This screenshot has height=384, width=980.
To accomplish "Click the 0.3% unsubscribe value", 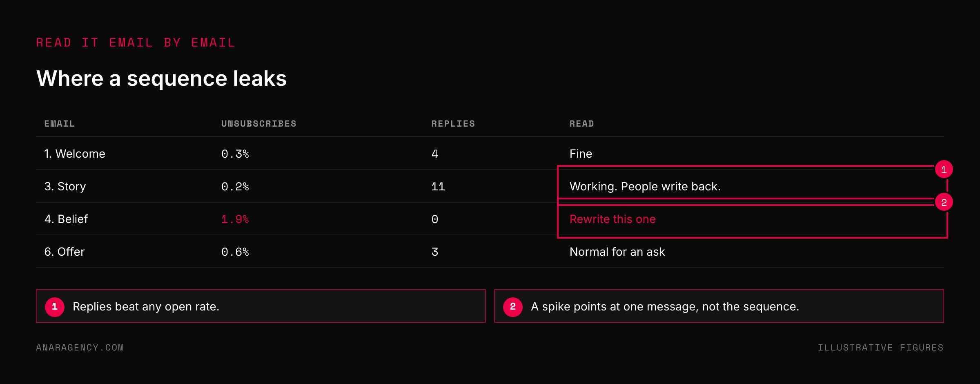I will point(235,154).
